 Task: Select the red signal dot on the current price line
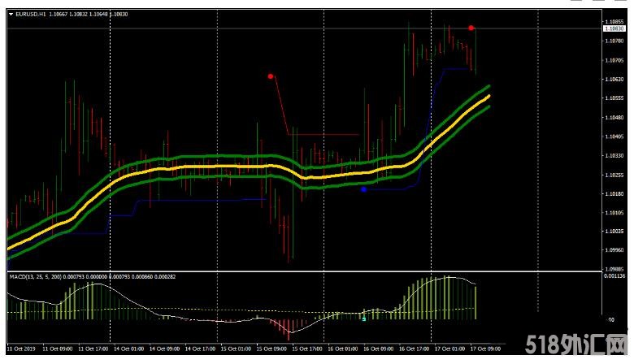[471, 28]
